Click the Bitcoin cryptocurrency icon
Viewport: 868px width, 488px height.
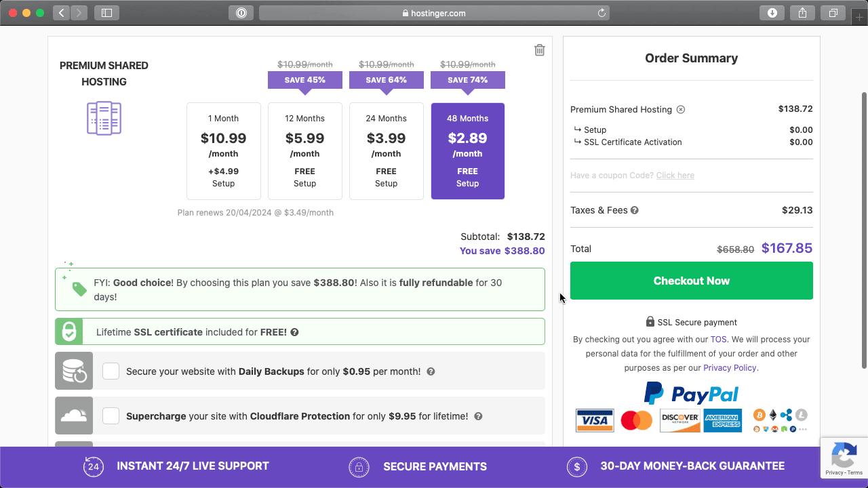(x=759, y=415)
